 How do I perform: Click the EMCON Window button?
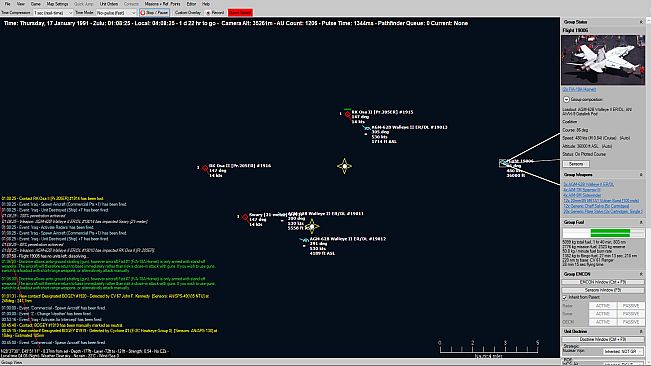point(603,282)
